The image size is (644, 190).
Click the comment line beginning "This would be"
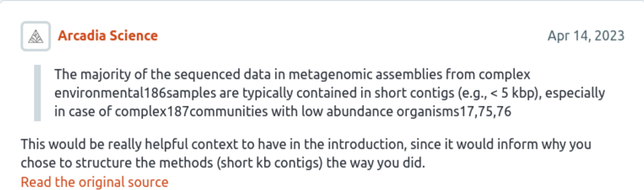tap(306, 144)
